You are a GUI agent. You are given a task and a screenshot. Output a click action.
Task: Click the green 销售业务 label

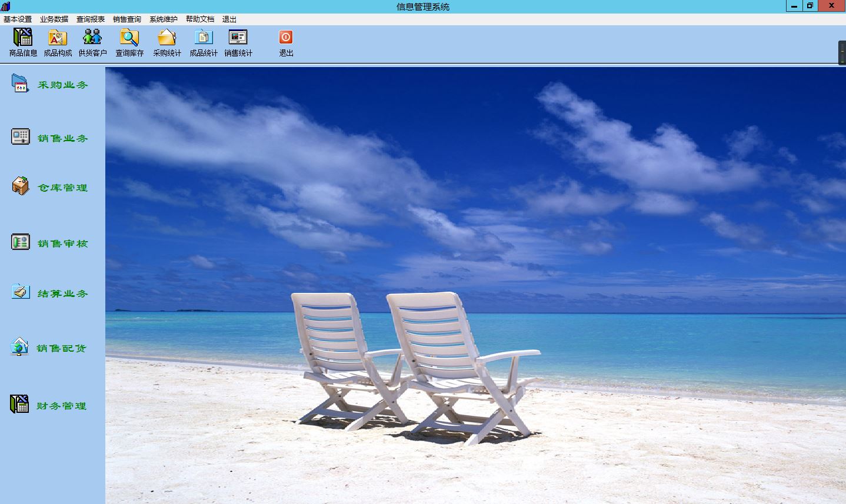coord(63,138)
